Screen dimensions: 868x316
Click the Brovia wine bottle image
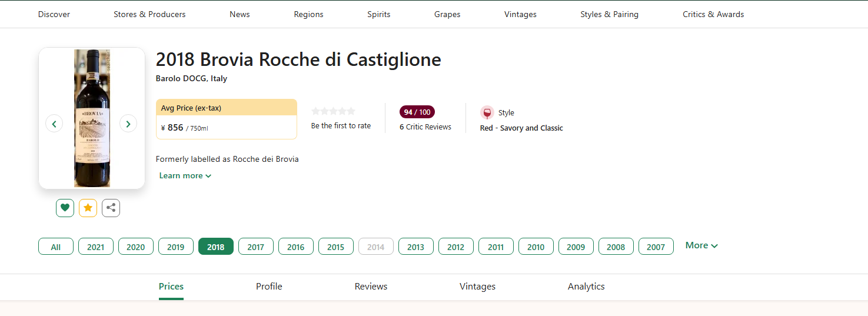tap(92, 118)
